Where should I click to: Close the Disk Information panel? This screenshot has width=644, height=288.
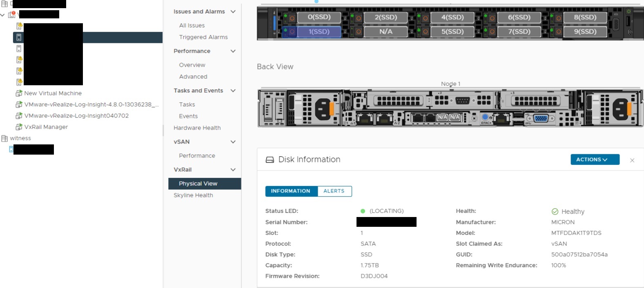click(x=632, y=160)
